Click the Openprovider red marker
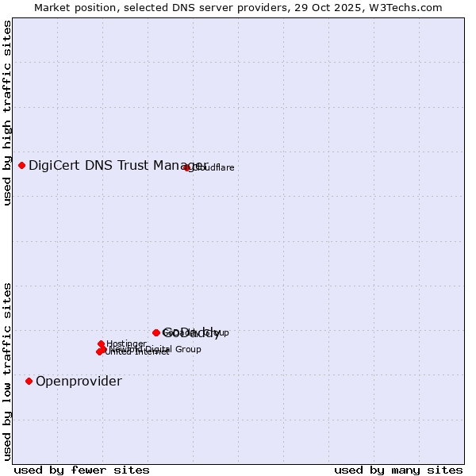This screenshot has height=476, width=476. pyautogui.click(x=29, y=382)
